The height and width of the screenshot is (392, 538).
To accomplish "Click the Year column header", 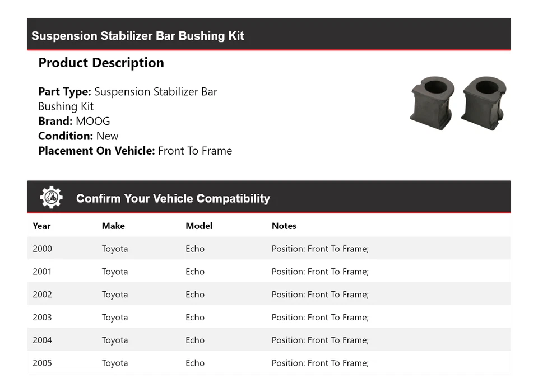I will pyautogui.click(x=41, y=226).
